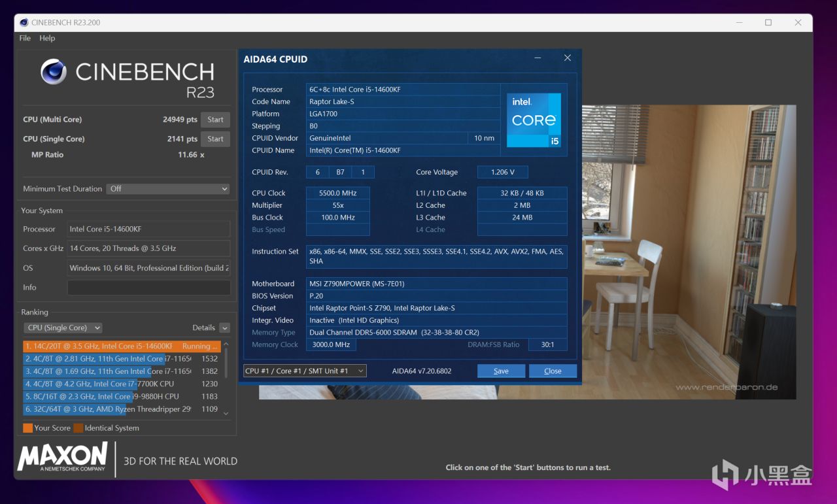Click the 10 nm process value
This screenshot has width=837, height=504.
coord(485,138)
